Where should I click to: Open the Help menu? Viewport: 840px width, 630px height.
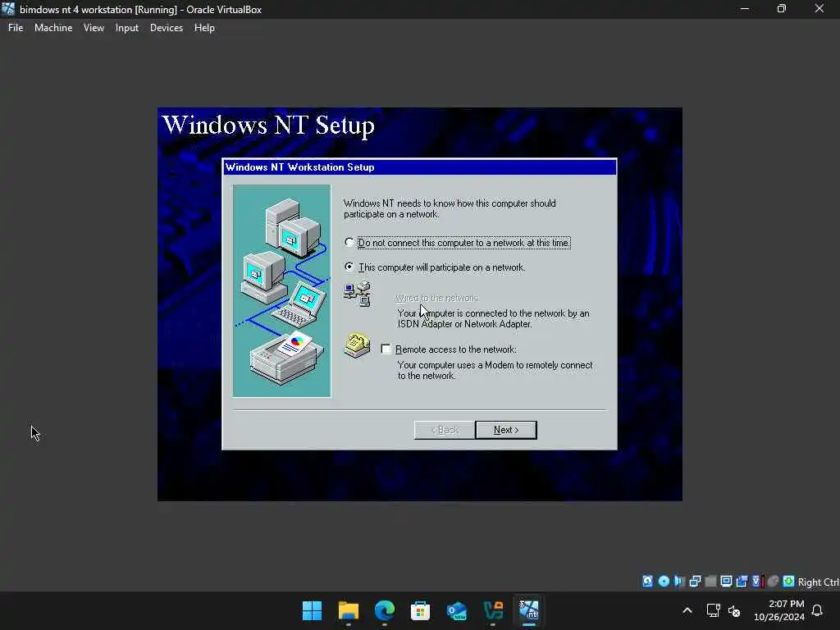[x=204, y=28]
